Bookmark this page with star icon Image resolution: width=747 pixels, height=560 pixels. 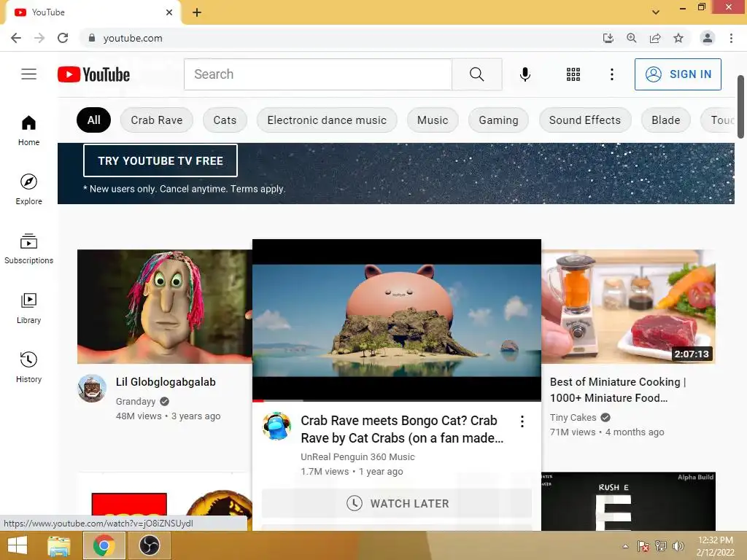click(678, 38)
